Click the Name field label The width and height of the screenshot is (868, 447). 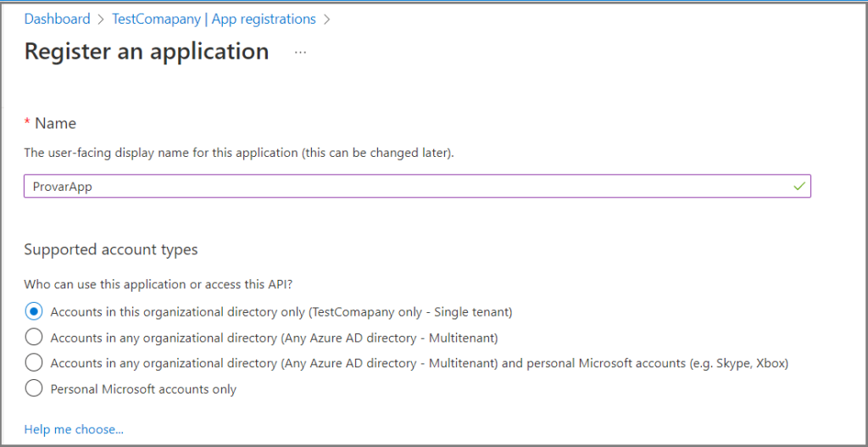coord(55,123)
